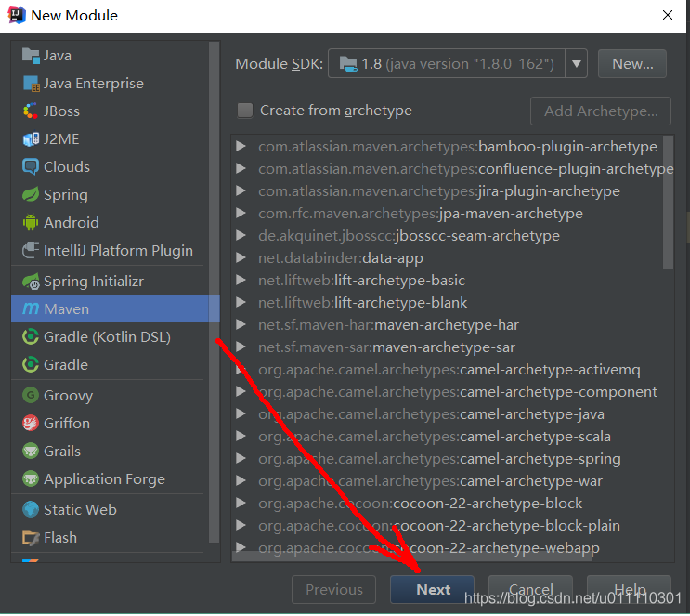
Task: Expand cocoon-22-archetype-block node
Action: (x=241, y=503)
